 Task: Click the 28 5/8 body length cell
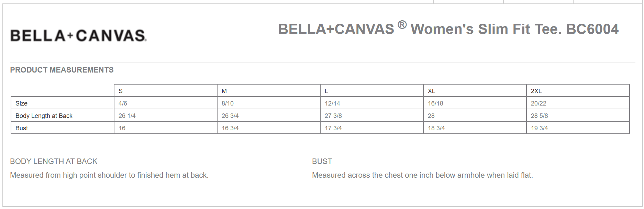[540, 116]
